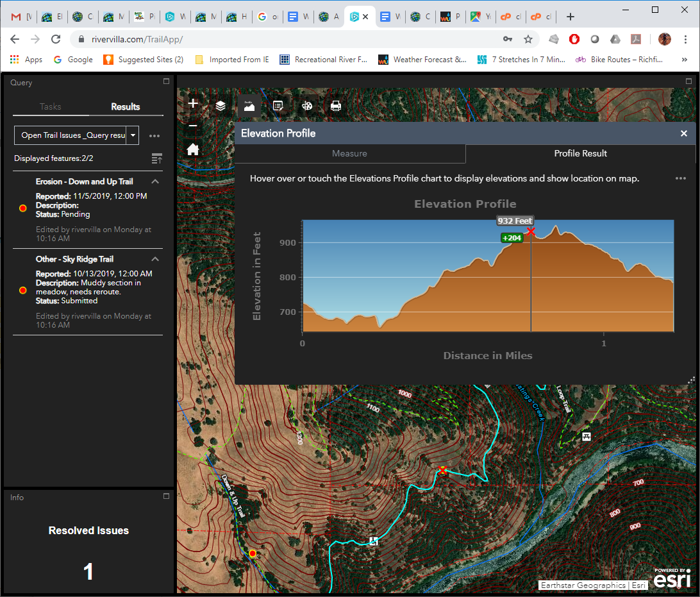Select the Elevation Profile tool
This screenshot has width=700, height=597.
(x=249, y=106)
